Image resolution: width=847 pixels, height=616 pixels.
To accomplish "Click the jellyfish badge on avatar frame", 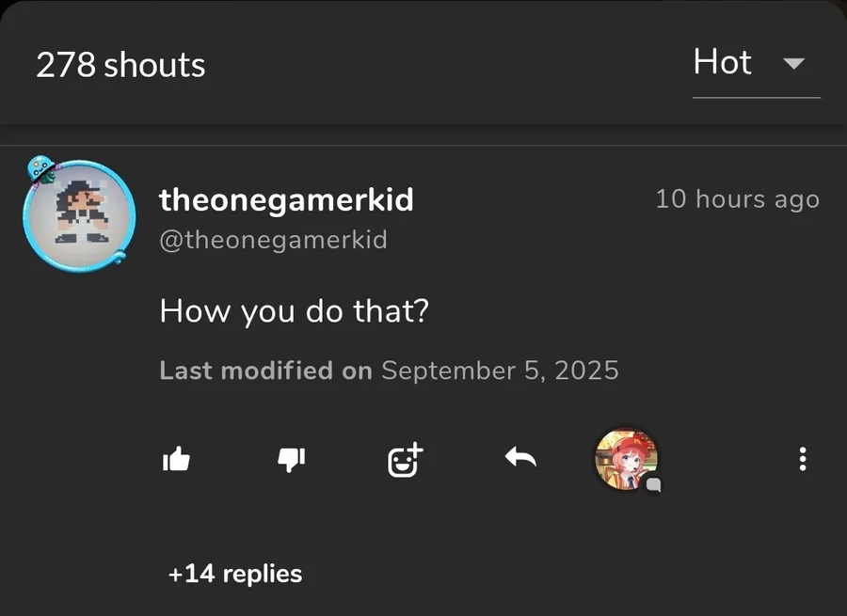I will tap(41, 169).
